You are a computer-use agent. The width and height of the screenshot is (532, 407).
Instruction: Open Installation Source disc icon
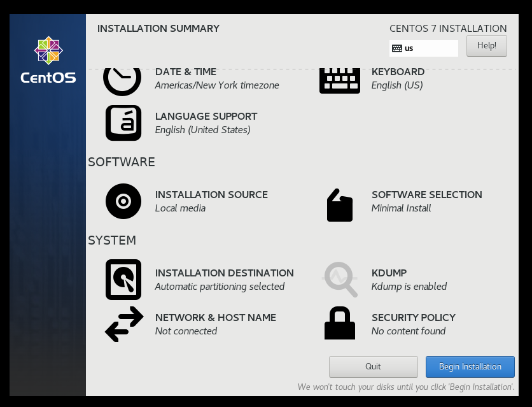(x=123, y=201)
